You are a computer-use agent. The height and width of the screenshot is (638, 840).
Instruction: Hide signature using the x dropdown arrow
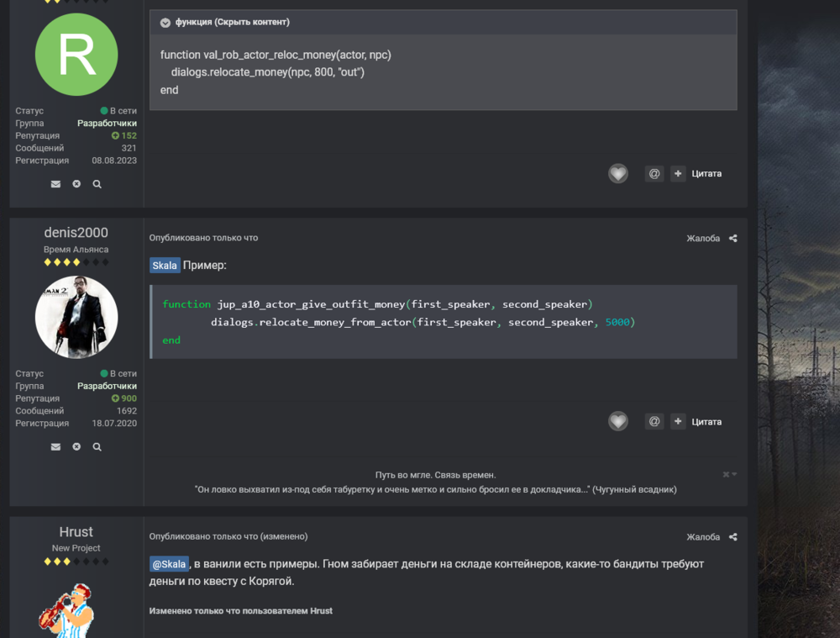point(730,475)
